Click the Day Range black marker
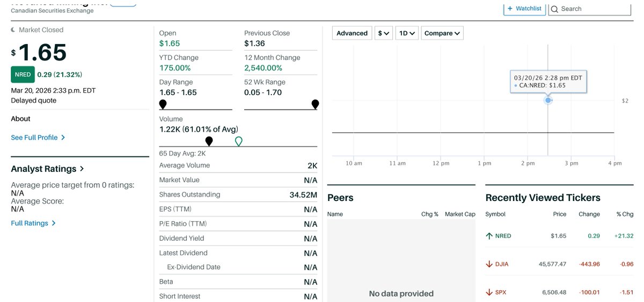The width and height of the screenshot is (644, 302). coord(163,104)
